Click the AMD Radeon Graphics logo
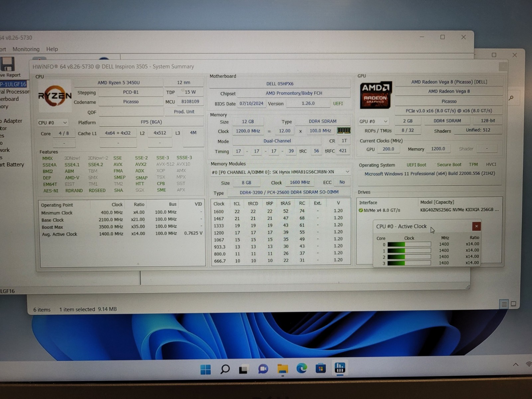 point(375,95)
